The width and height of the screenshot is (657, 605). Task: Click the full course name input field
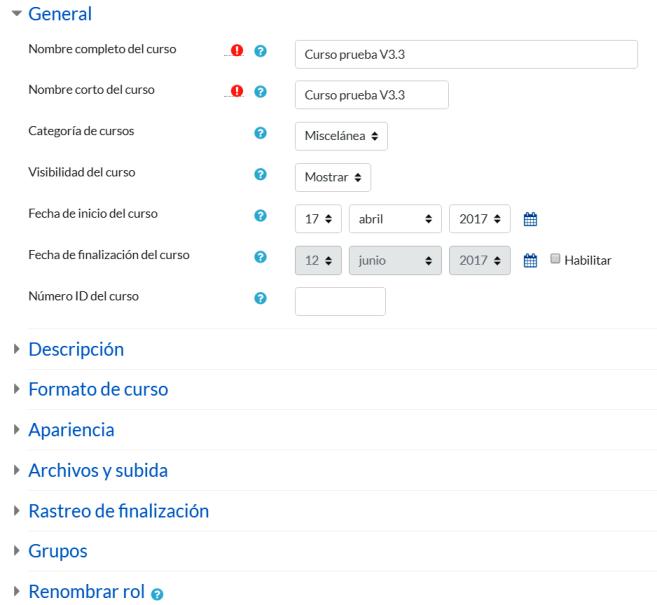[466, 54]
